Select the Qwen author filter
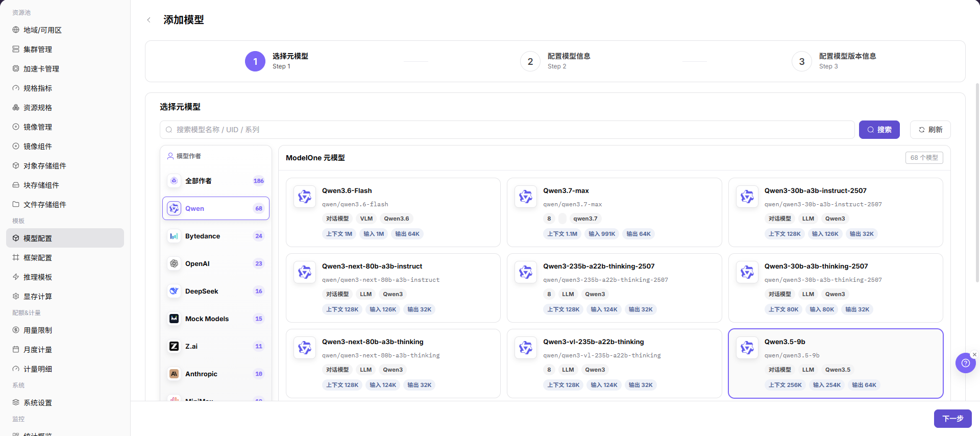Screen dimensions: 980x436 (x=216, y=208)
